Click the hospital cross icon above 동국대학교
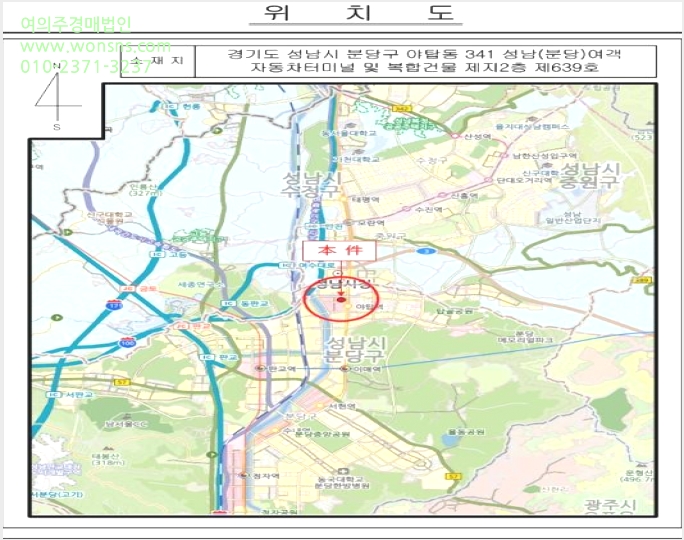684x540 pixels. (x=343, y=472)
